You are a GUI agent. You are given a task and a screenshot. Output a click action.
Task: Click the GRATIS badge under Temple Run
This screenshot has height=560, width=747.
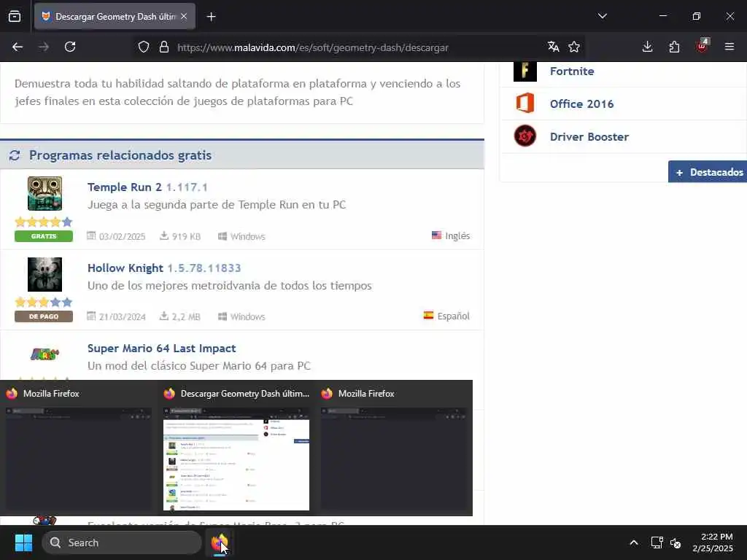point(44,236)
